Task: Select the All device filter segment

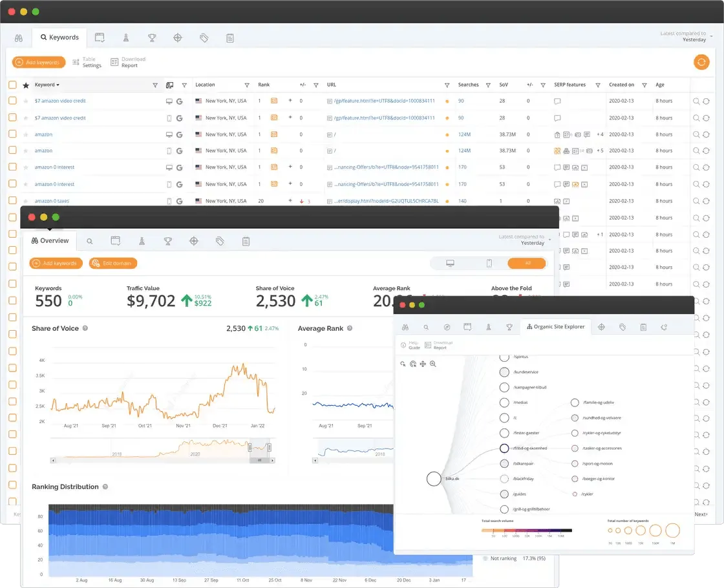Action: click(x=527, y=263)
